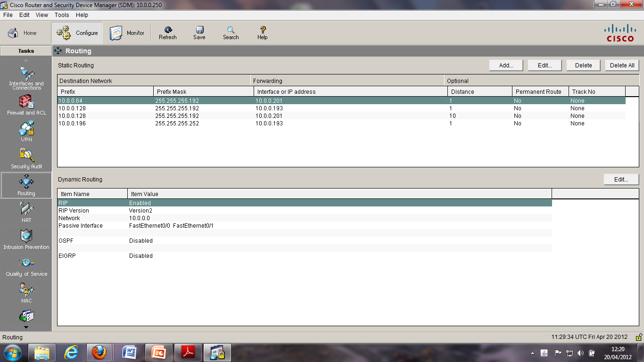The width and height of the screenshot is (644, 362).
Task: Open Adobe Reader from taskbar
Action: [x=188, y=353]
